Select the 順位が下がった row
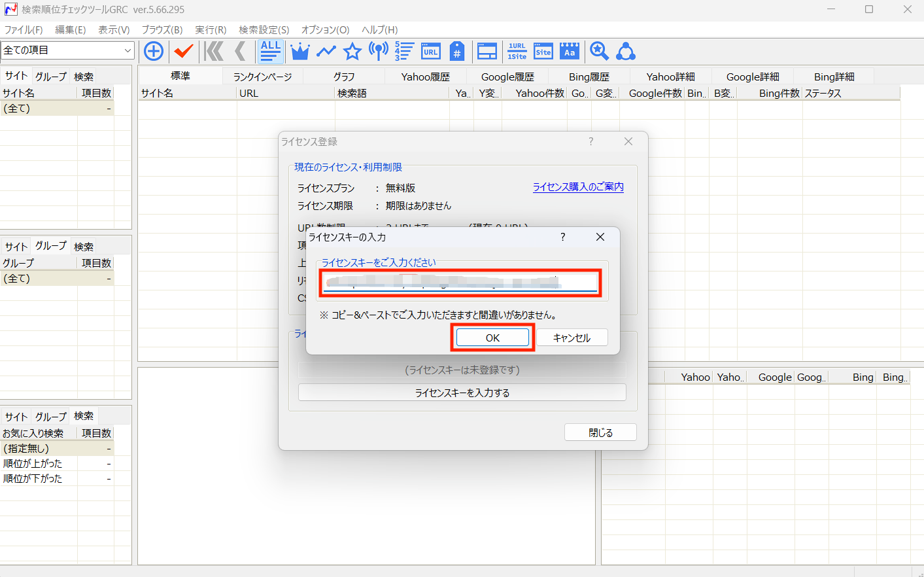924x577 pixels. tap(57, 478)
